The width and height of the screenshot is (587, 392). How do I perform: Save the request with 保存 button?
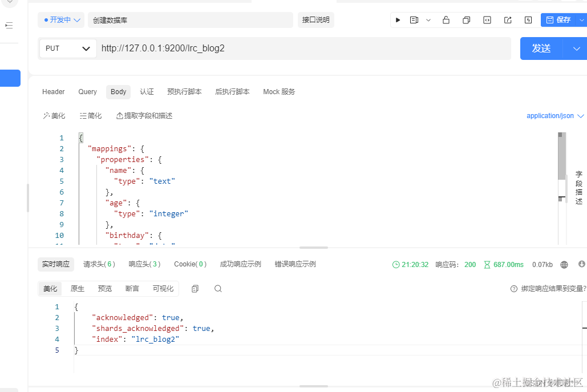(558, 20)
